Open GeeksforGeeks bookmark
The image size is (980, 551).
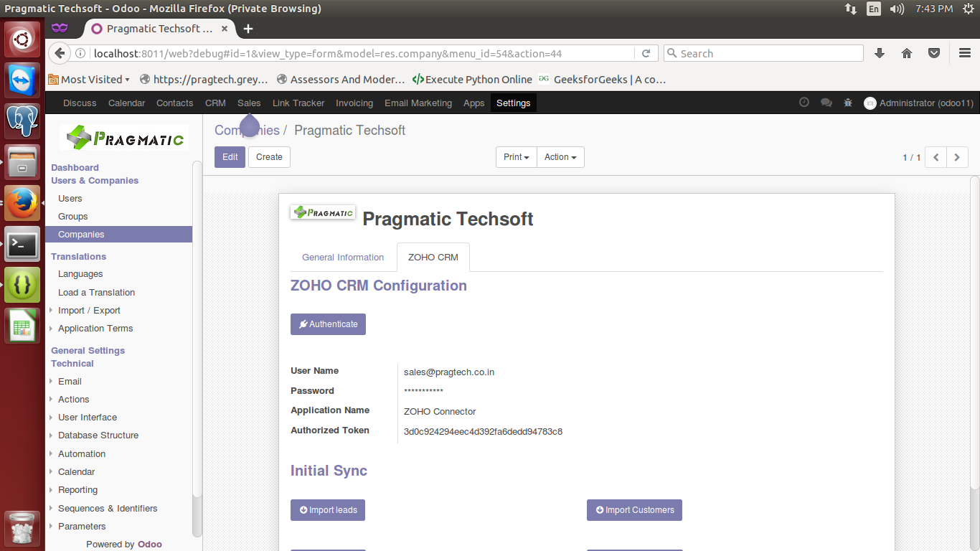(x=602, y=79)
